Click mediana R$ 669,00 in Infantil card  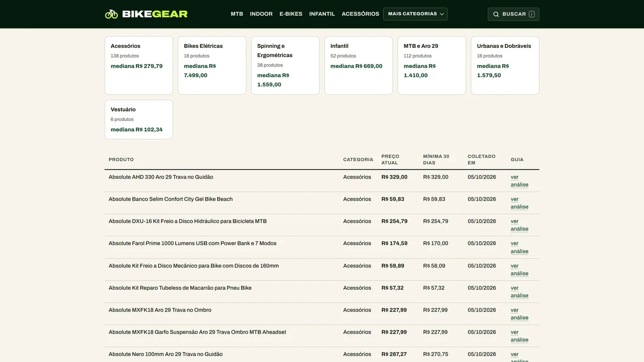pos(356,66)
